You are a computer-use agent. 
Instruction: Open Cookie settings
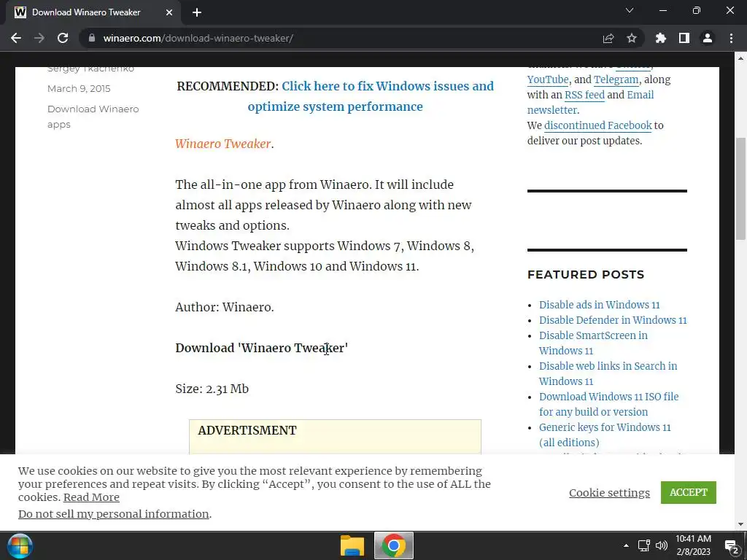coord(609,493)
